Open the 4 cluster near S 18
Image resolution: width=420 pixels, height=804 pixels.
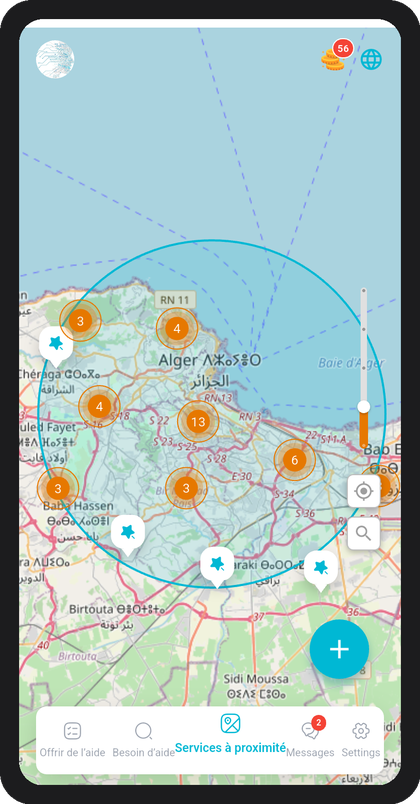pyautogui.click(x=99, y=407)
